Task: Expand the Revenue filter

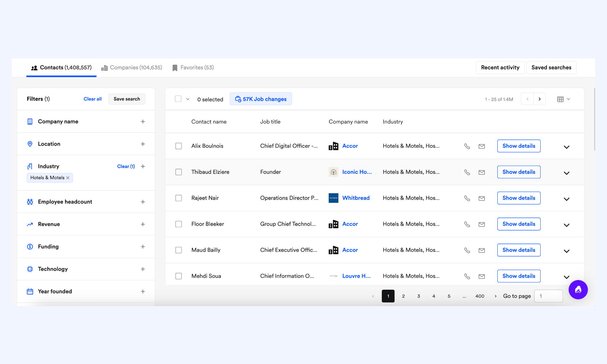Action: click(143, 224)
